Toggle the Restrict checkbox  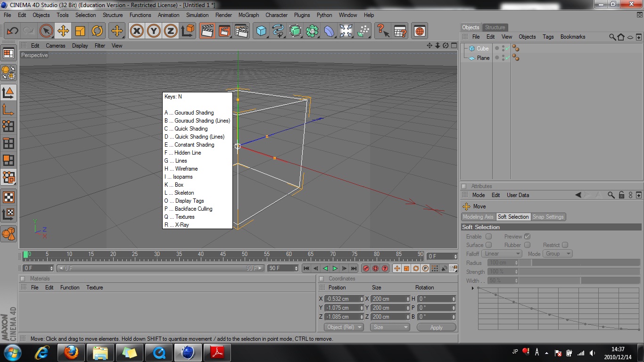(x=565, y=245)
